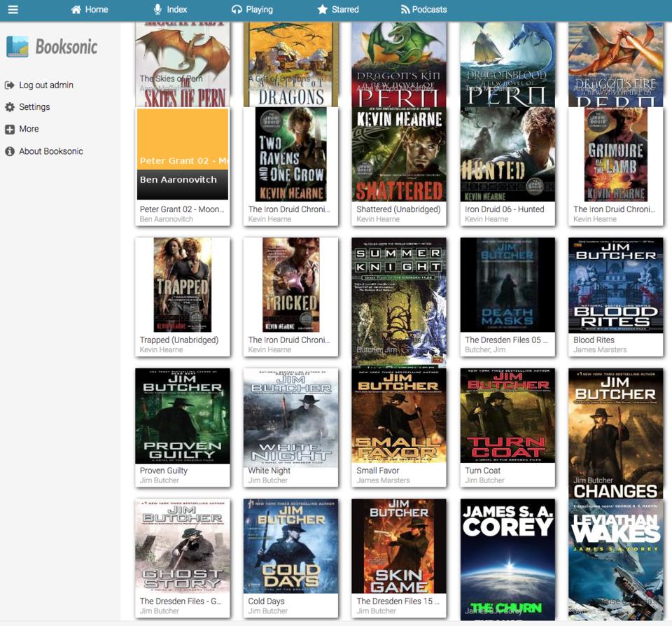Open the Blood Rites cover thumbnail
This screenshot has height=626, width=672.
[615, 285]
